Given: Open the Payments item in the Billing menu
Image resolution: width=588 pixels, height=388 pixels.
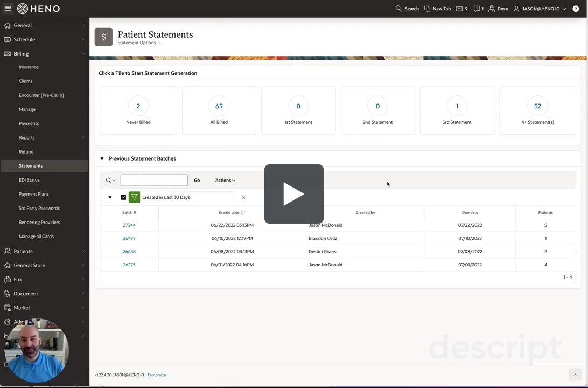Looking at the screenshot, I should [29, 123].
